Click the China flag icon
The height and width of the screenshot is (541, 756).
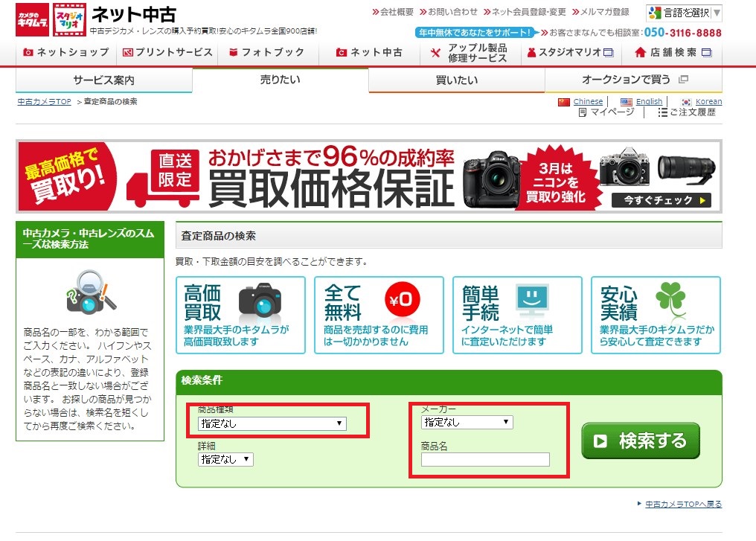563,102
